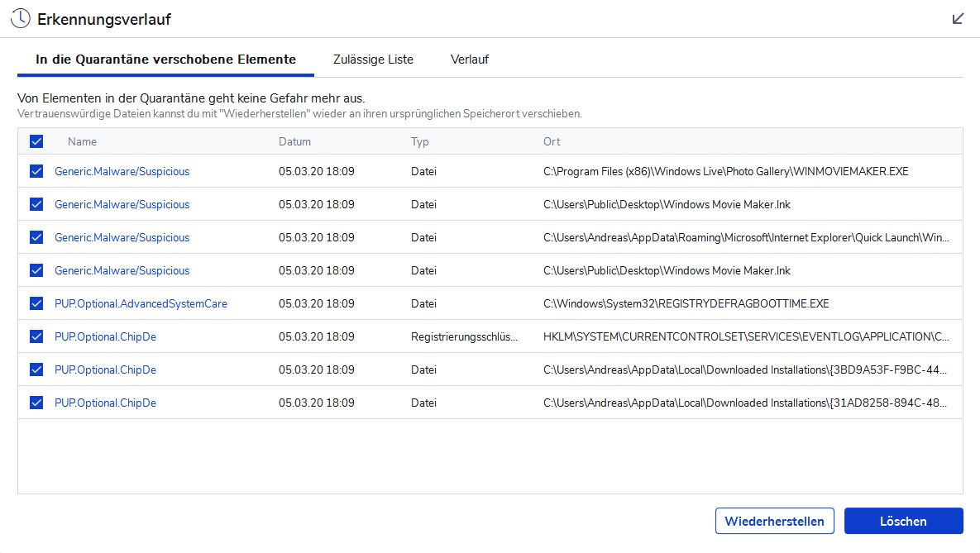Viewport: 980px width, 553px height.
Task: Uncheck the PUP.Optional.AdvancedSystemCare checkbox
Action: [36, 303]
